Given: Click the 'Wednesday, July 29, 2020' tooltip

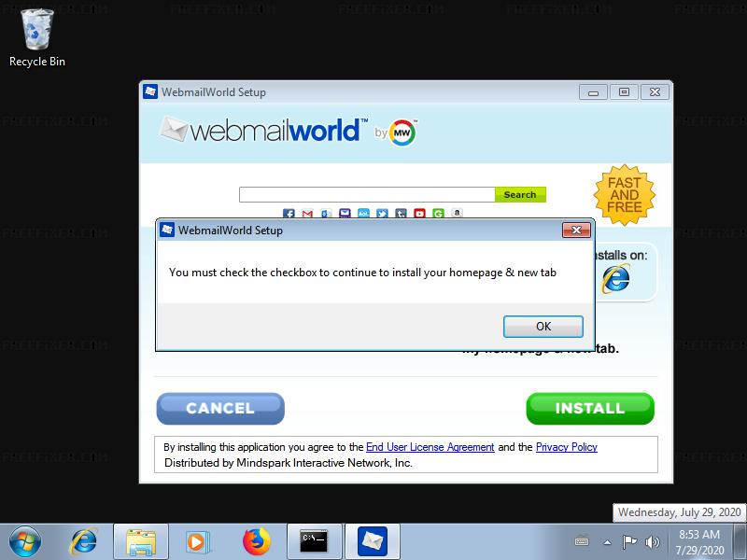Looking at the screenshot, I should point(680,512).
